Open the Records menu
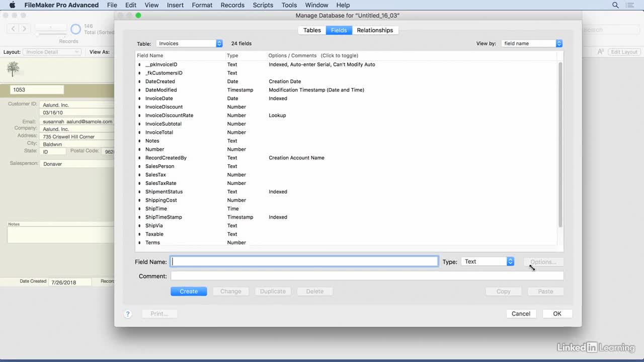 tap(232, 5)
